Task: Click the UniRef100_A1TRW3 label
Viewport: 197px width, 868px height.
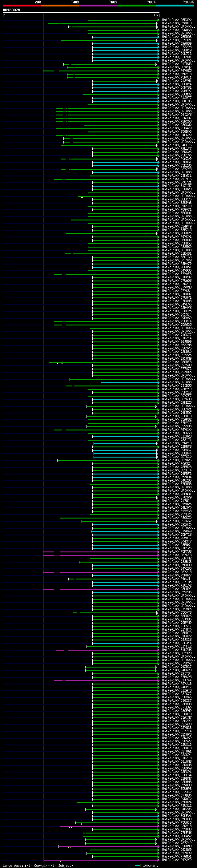Action: [176, 64]
